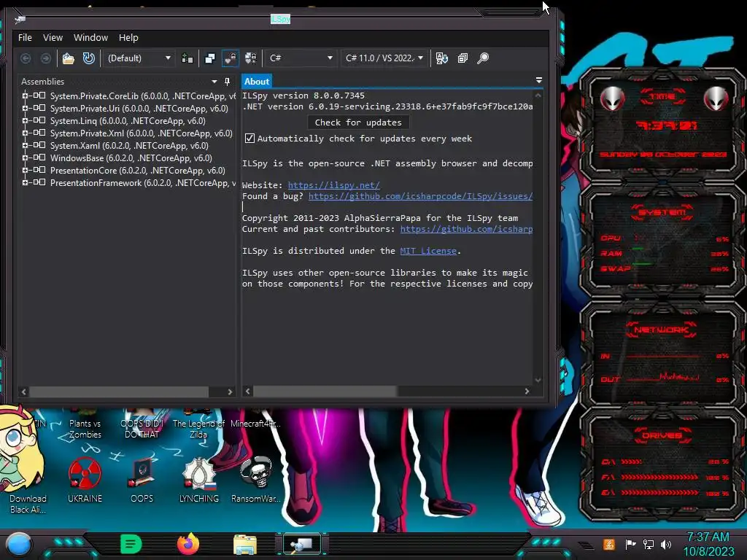
Task: Click the Collapse all tree nodes icon
Action: 462,58
